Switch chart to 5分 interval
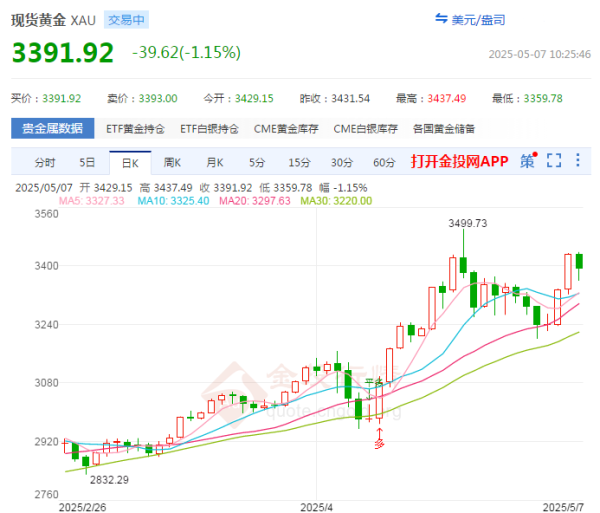 pyautogui.click(x=257, y=163)
